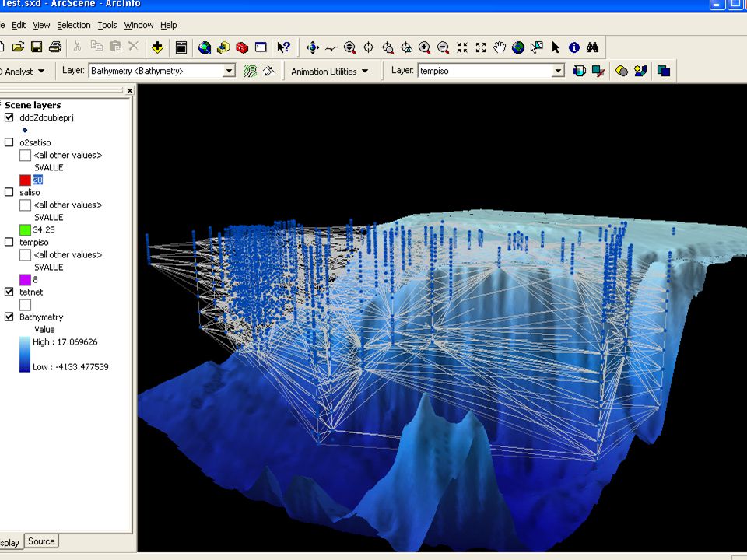Open the Animation Utilities dropdown menu
Viewport: 747px width, 560px height.
[330, 72]
